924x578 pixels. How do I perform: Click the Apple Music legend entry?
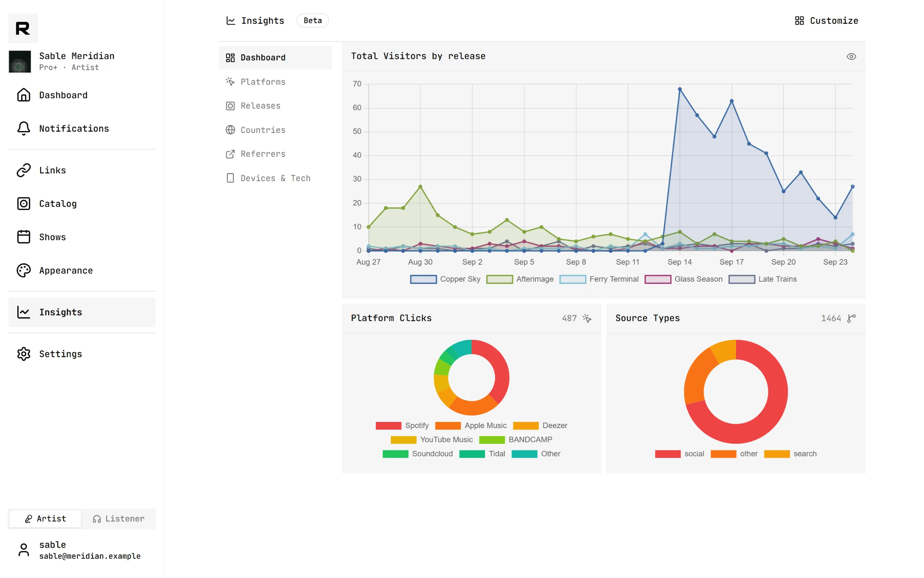click(x=471, y=425)
